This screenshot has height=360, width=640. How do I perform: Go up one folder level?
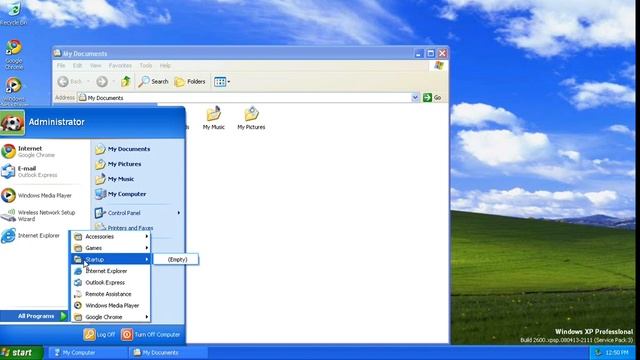[x=126, y=82]
